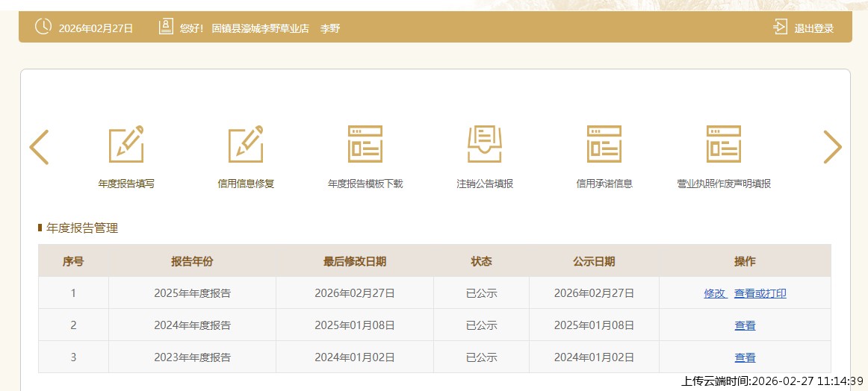Click the logout door icon

(780, 28)
